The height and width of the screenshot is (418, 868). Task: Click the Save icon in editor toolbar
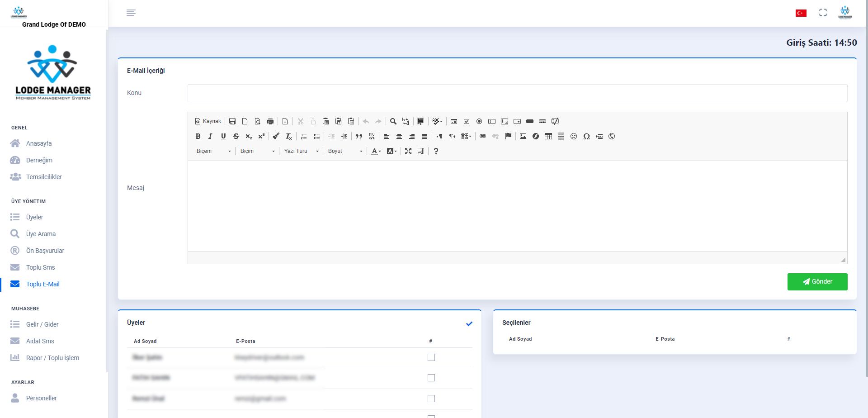pyautogui.click(x=232, y=121)
